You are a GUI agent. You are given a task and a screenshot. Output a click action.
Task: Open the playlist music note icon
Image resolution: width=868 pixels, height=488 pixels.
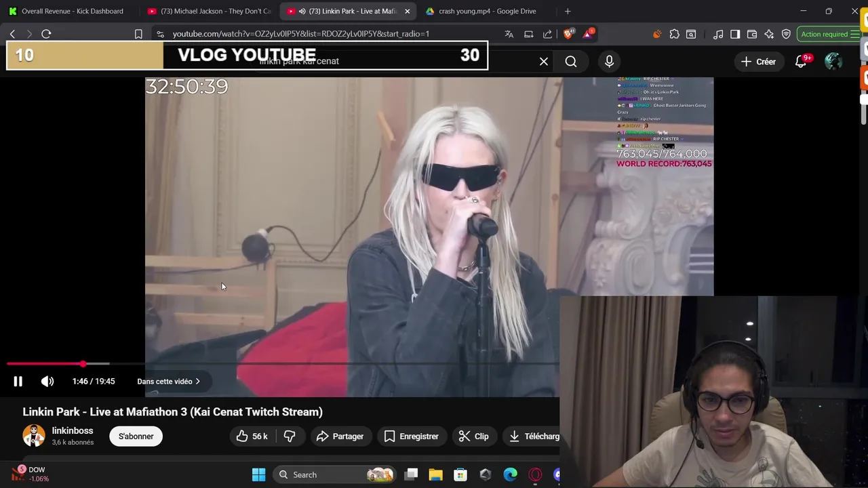click(x=718, y=34)
